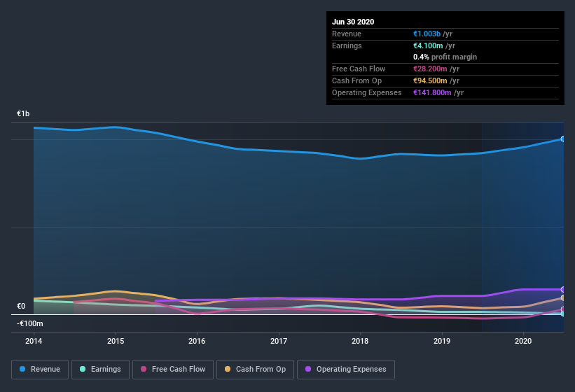
Task: Click the Revenue label in the tooltip
Action: (347, 34)
